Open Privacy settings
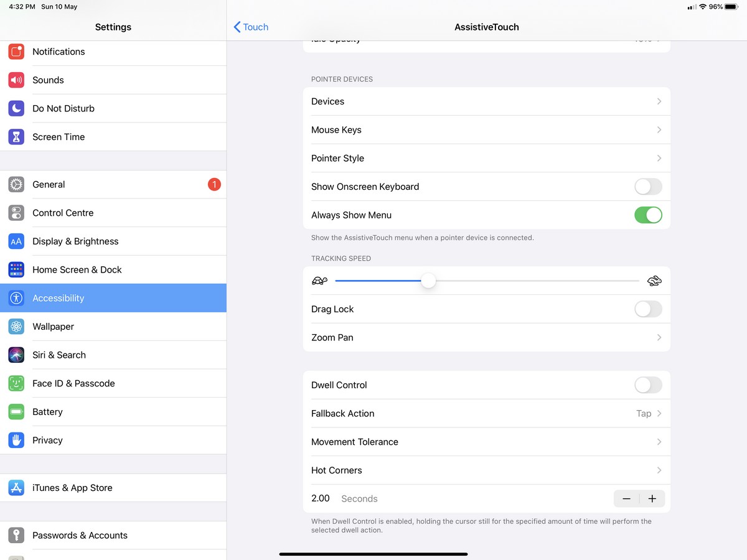 pos(113,440)
